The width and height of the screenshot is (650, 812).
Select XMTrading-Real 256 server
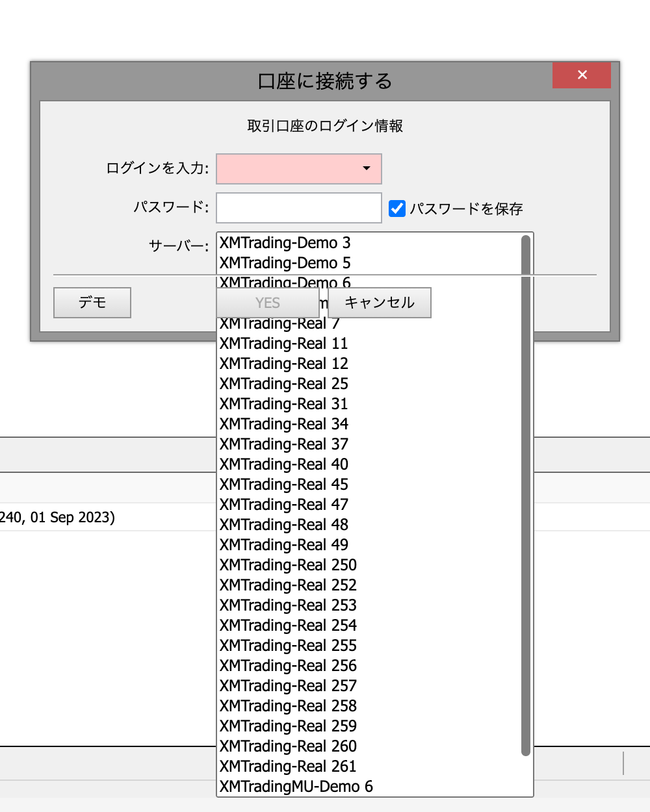coord(369,666)
